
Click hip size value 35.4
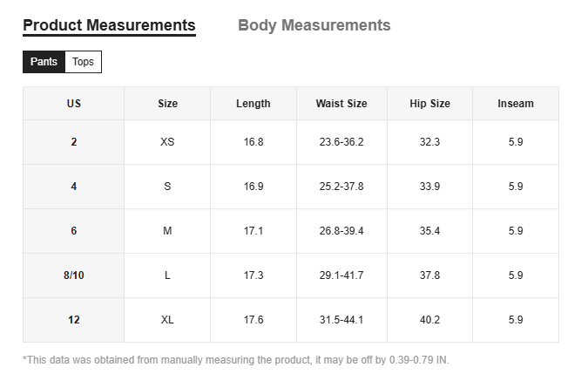click(x=429, y=231)
